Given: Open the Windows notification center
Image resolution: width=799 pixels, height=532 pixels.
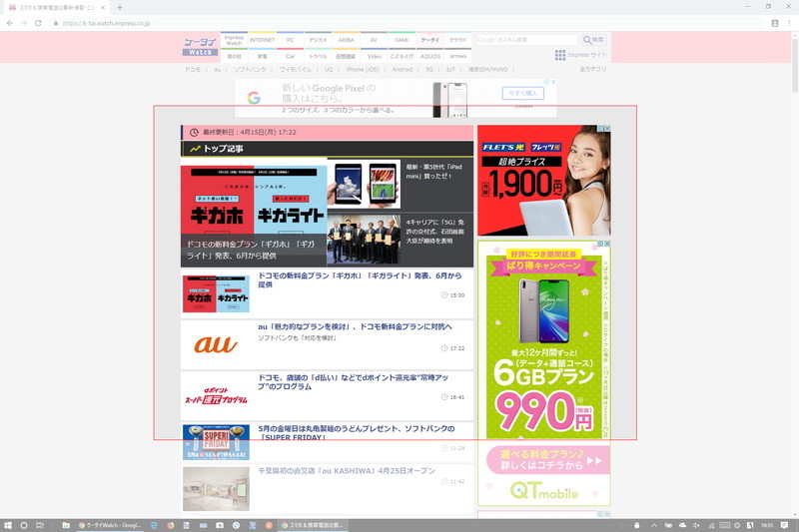Looking at the screenshot, I should point(784,525).
